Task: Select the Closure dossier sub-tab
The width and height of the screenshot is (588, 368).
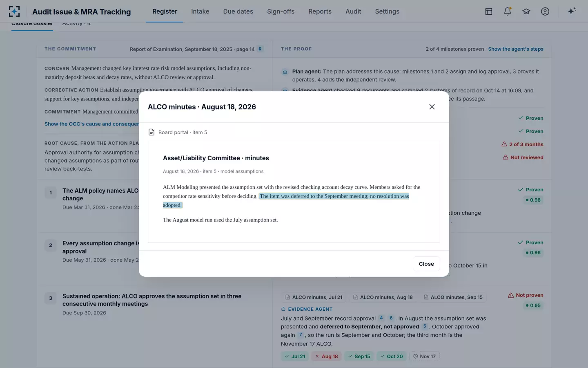Action: tap(32, 24)
